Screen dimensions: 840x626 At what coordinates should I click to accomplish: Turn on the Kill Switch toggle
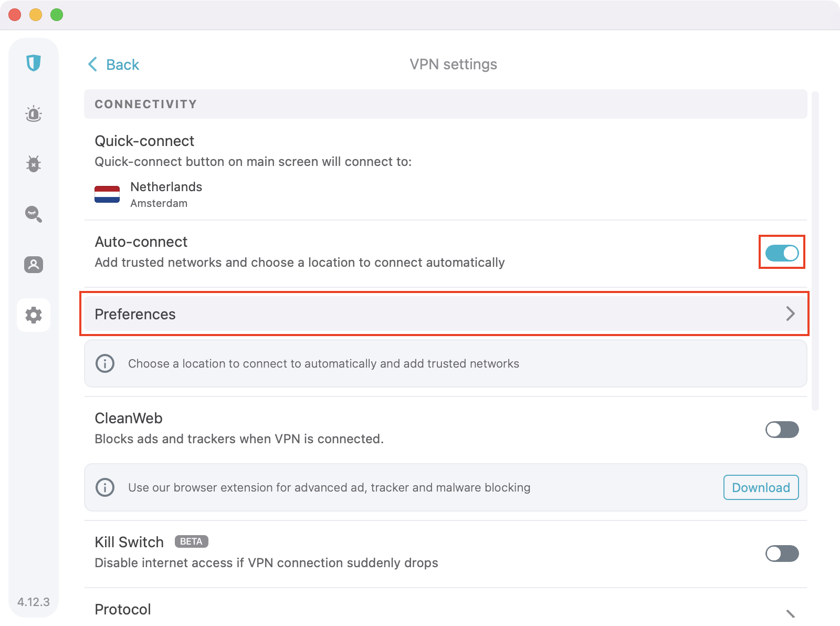click(x=782, y=554)
